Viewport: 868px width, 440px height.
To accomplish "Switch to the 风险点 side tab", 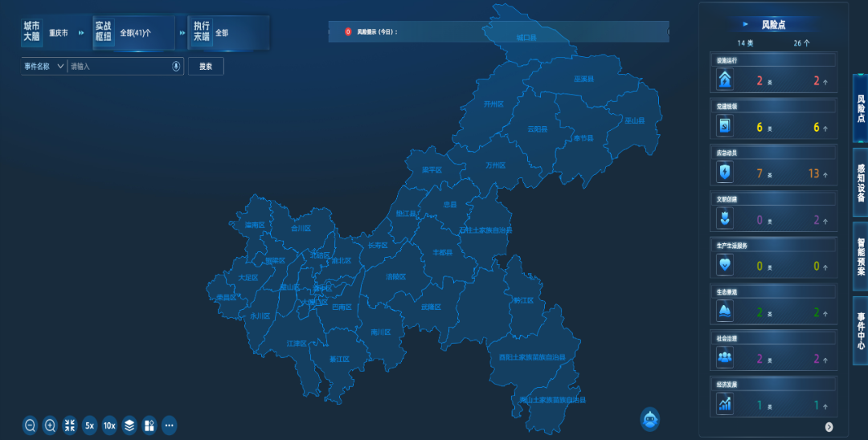I will (860, 108).
